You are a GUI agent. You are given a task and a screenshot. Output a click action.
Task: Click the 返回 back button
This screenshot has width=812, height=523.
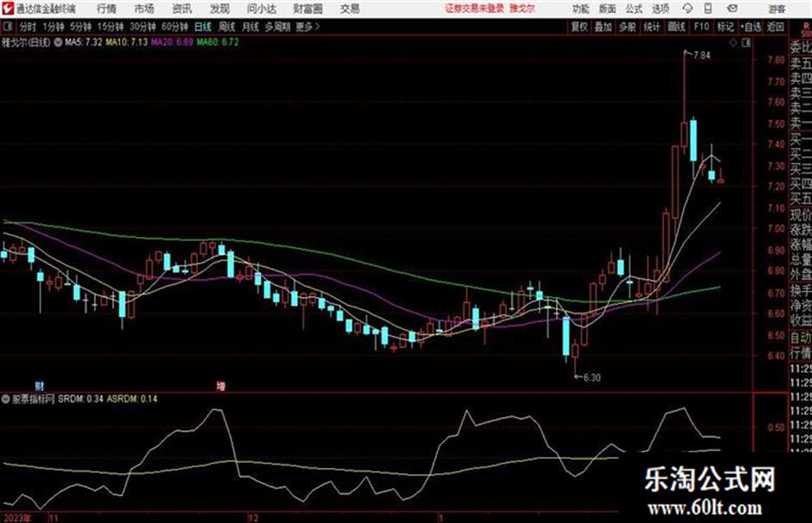775,27
